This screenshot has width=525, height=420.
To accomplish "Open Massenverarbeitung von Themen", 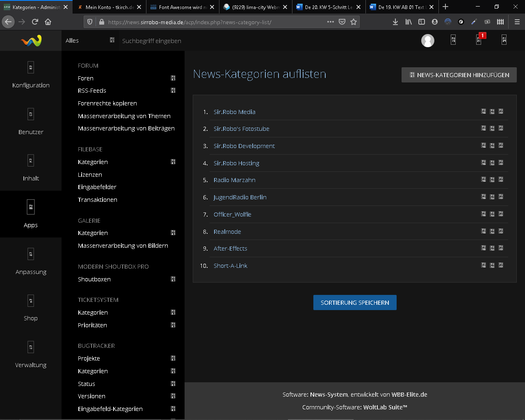I will 124,116.
